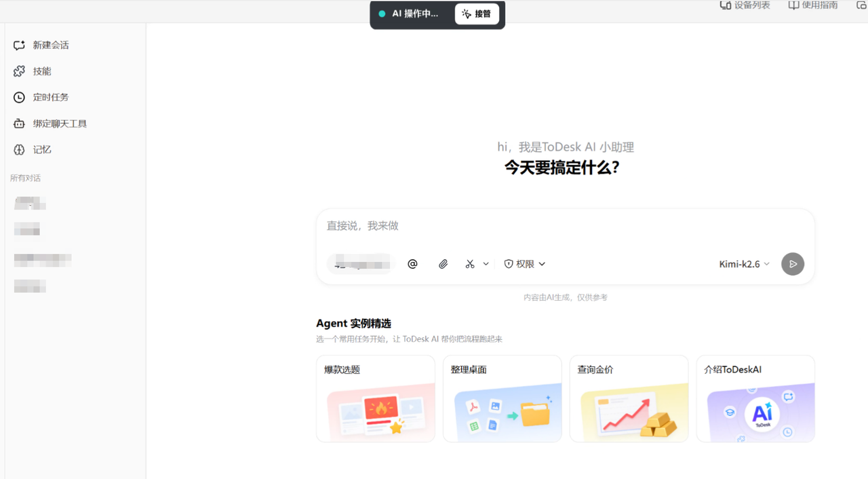Viewport: 868px width, 479px height.
Task: Open the 爆款选题 example card
Action: (x=376, y=398)
